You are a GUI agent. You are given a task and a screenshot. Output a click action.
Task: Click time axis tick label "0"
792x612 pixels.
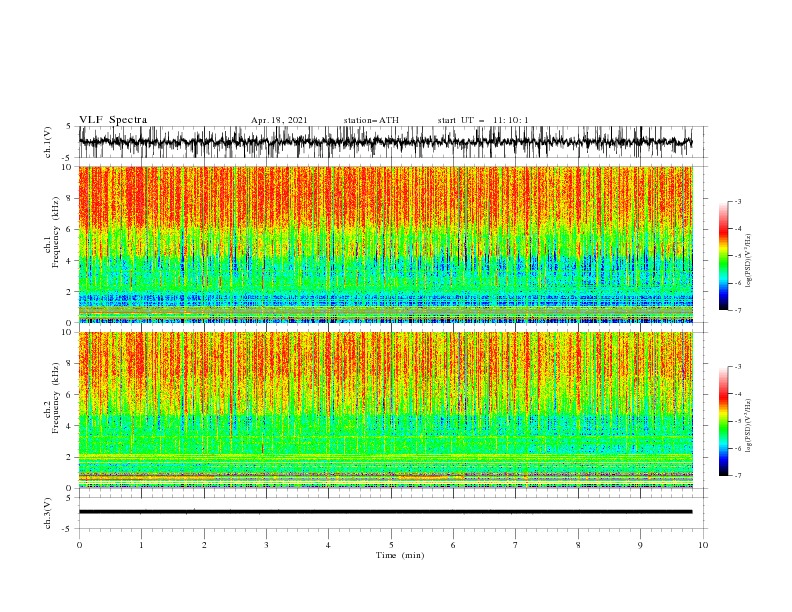pos(79,545)
